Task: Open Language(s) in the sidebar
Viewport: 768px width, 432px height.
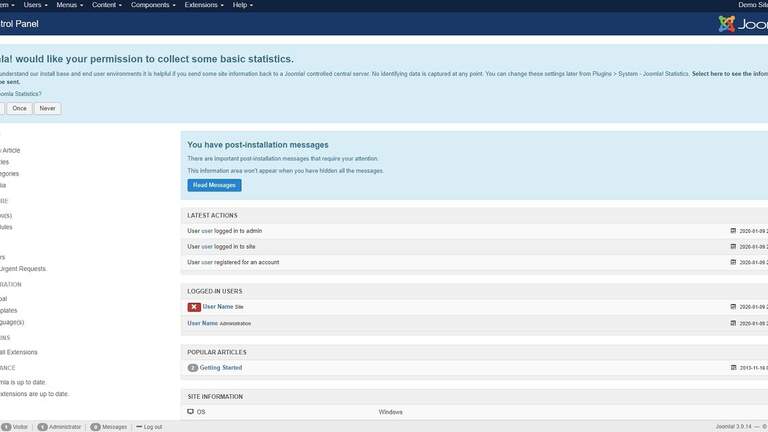Action: (12, 322)
